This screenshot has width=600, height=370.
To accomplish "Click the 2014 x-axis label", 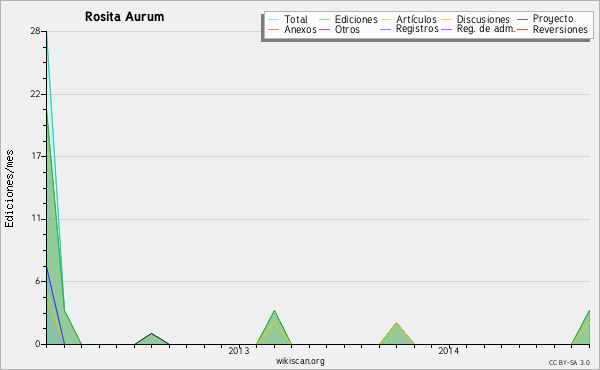I will 448,351.
